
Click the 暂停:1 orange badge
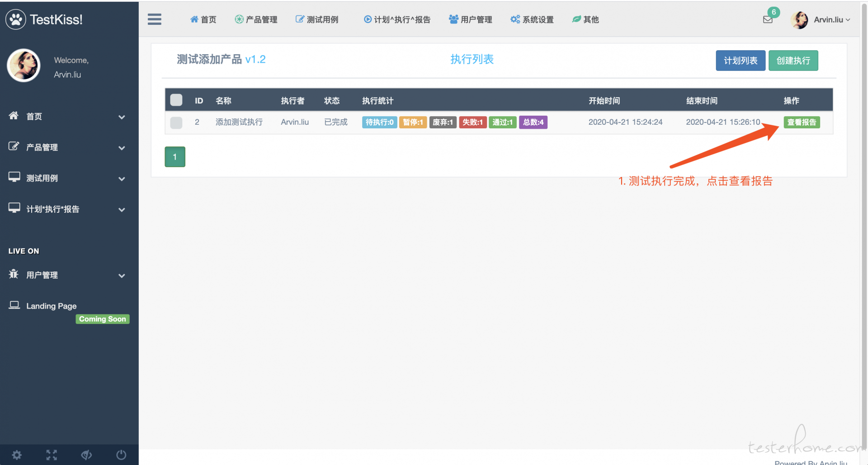[x=413, y=122]
